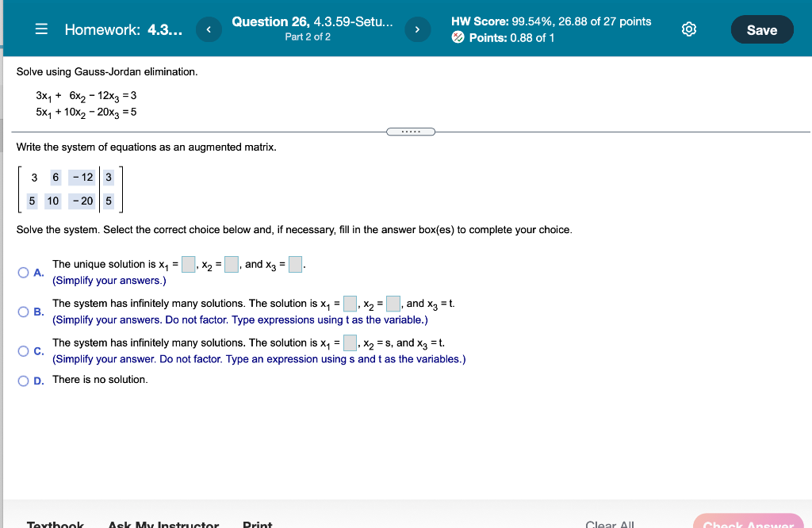812x528 pixels.
Task: Open the settings gear in the top bar
Action: pyautogui.click(x=688, y=29)
